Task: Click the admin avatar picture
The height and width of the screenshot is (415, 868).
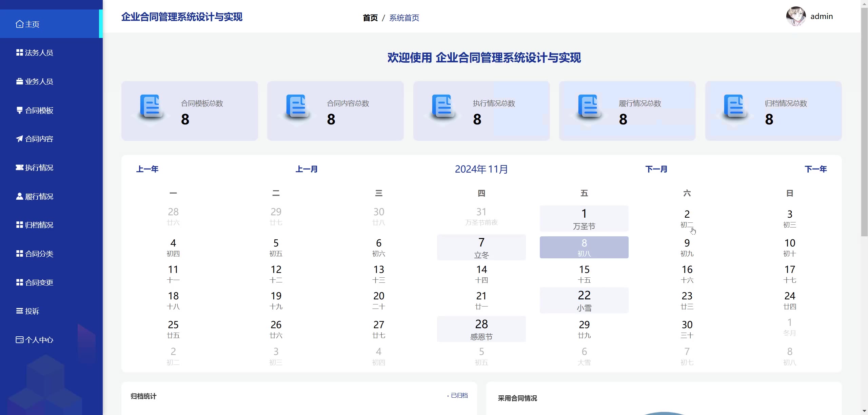Action: 796,16
